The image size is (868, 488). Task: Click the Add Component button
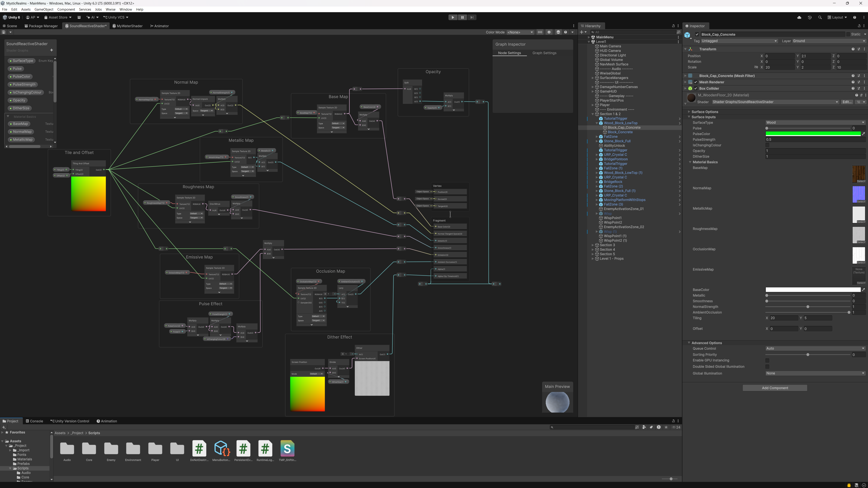click(775, 388)
